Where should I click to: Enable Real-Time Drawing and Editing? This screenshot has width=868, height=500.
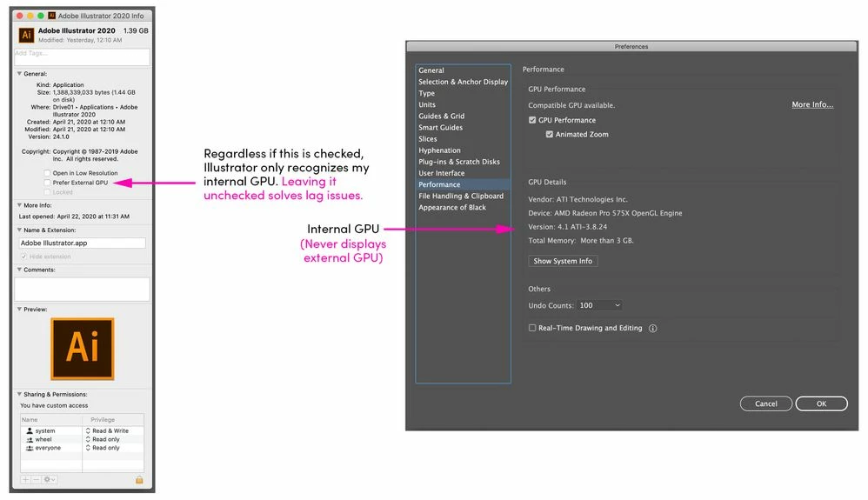pos(532,329)
